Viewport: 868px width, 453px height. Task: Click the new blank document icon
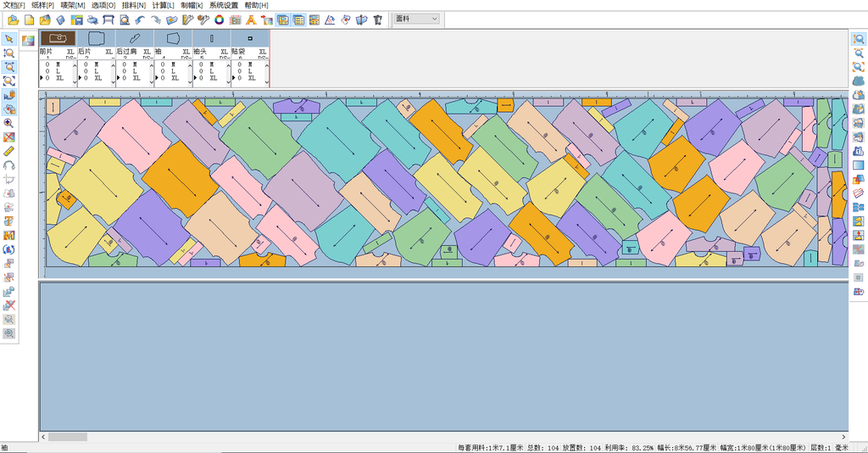point(29,19)
